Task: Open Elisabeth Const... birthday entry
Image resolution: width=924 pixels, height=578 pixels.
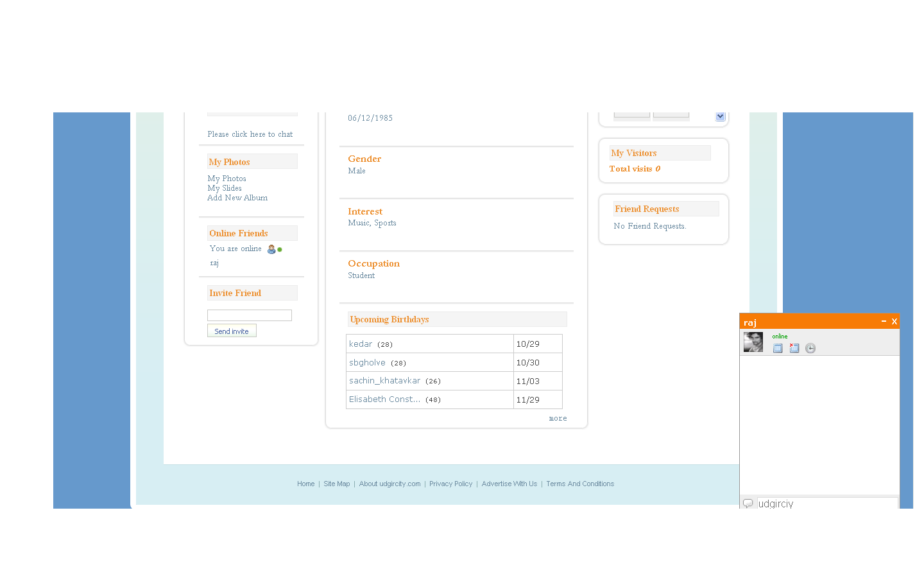Action: tap(385, 399)
